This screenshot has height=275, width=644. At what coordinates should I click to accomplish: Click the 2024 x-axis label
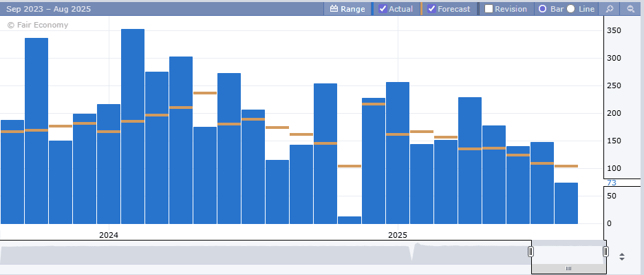[x=109, y=235]
